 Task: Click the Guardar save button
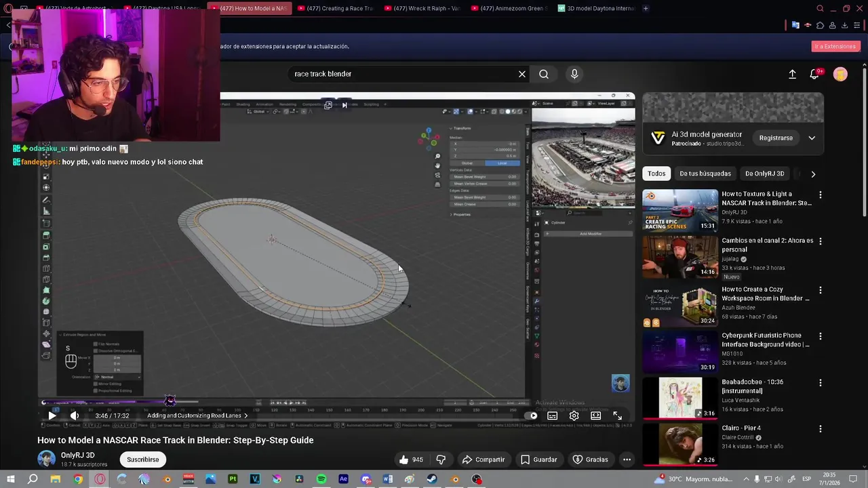pos(539,460)
